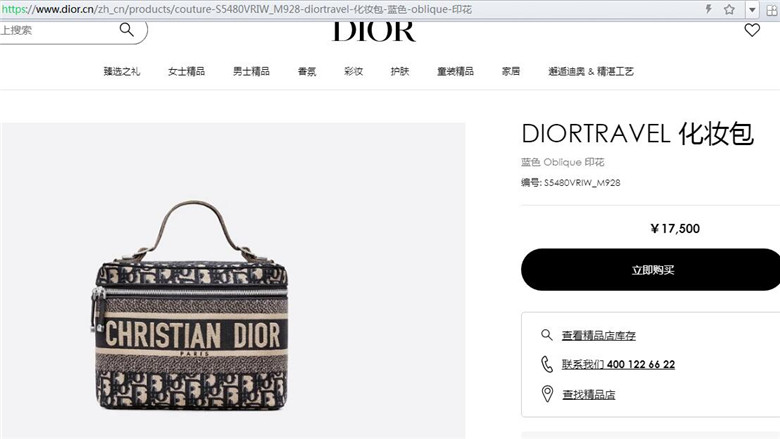780x439 pixels.
Task: Open the 男士精品 menu
Action: (x=251, y=72)
